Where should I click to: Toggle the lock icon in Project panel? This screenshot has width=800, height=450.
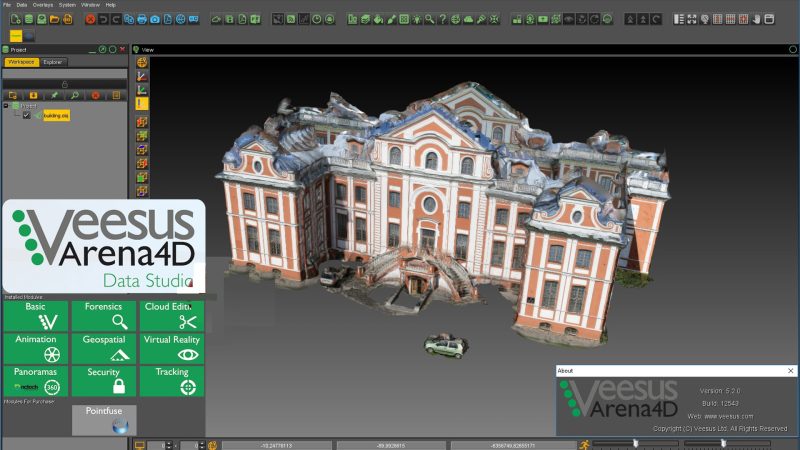(x=65, y=84)
